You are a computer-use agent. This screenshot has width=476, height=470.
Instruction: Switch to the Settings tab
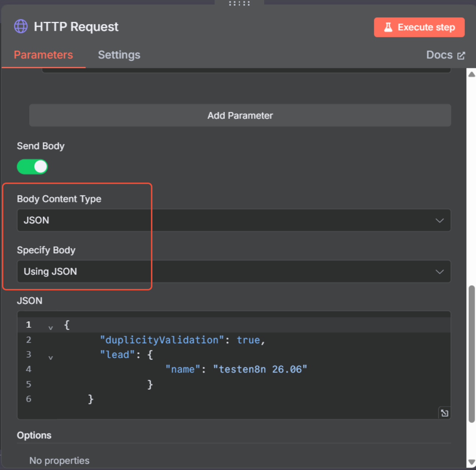pos(119,55)
